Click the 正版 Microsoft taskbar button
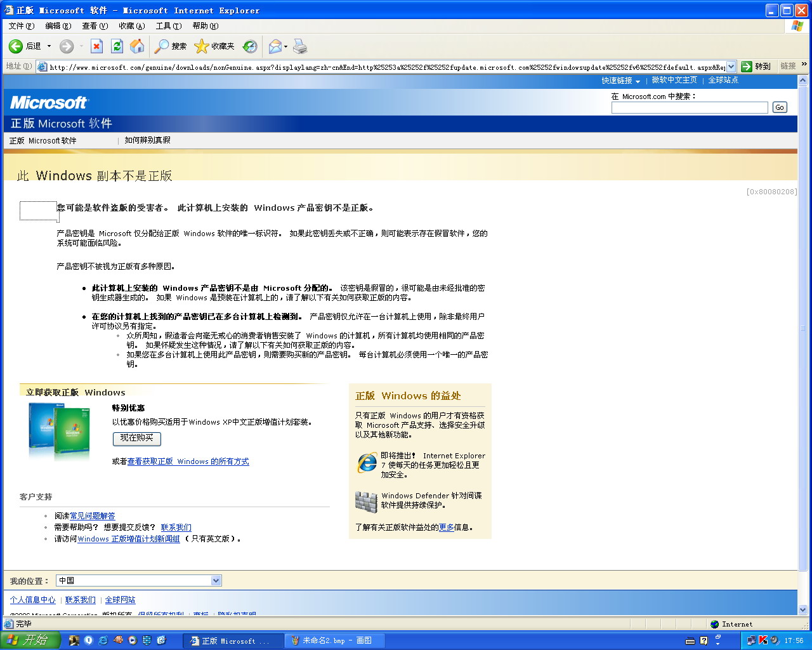The image size is (812, 650). pyautogui.click(x=233, y=640)
